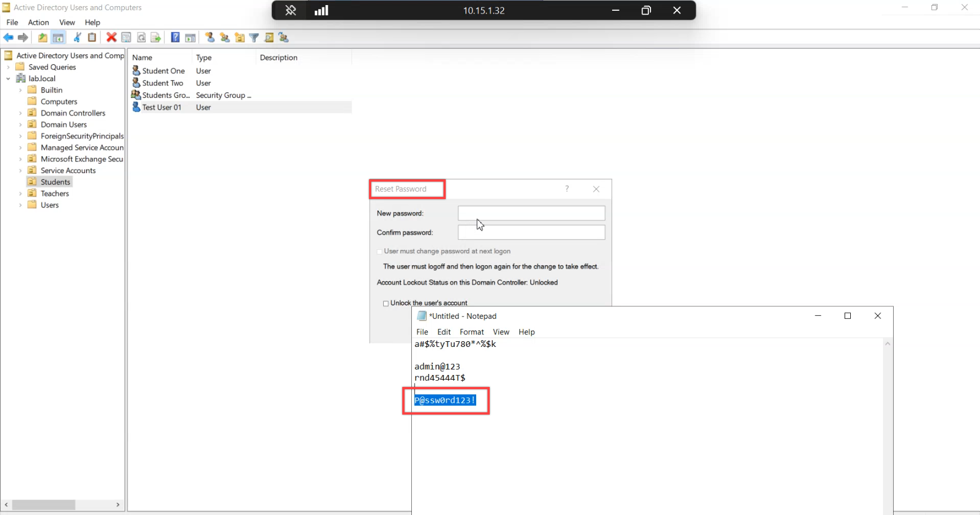Click the Back arrow in the toolbar

[x=8, y=37]
